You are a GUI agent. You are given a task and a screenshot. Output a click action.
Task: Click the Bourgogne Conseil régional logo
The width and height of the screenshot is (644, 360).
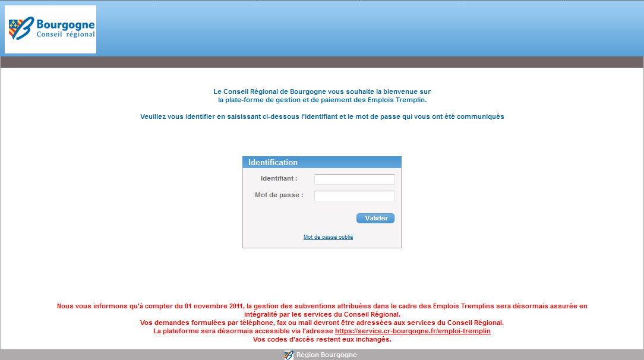click(x=50, y=30)
